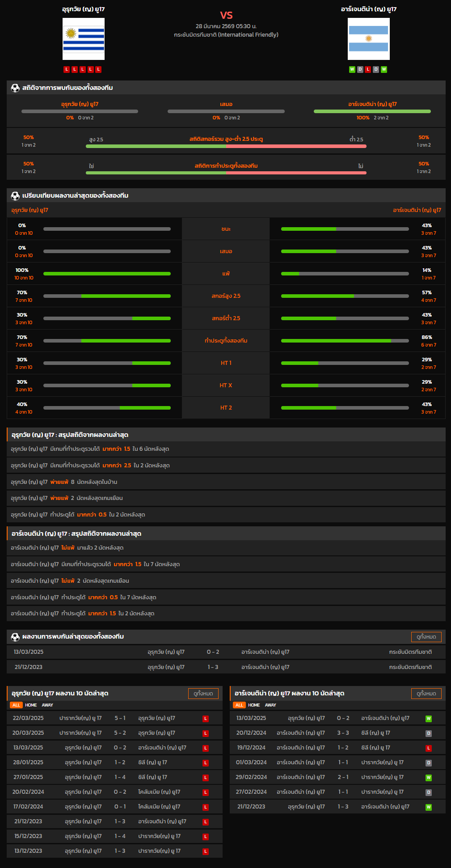Click the Argentina flag image
The height and width of the screenshot is (868, 451).
point(368,39)
